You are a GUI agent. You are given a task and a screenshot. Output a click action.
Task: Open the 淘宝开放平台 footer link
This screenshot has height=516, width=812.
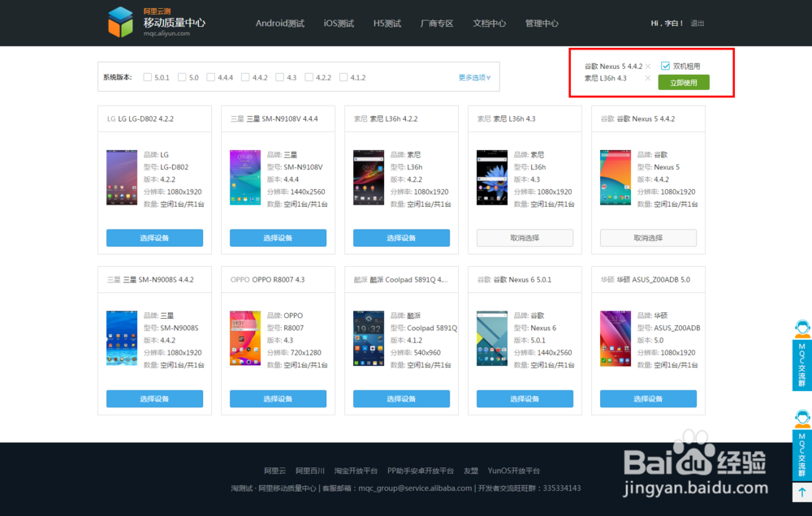356,471
